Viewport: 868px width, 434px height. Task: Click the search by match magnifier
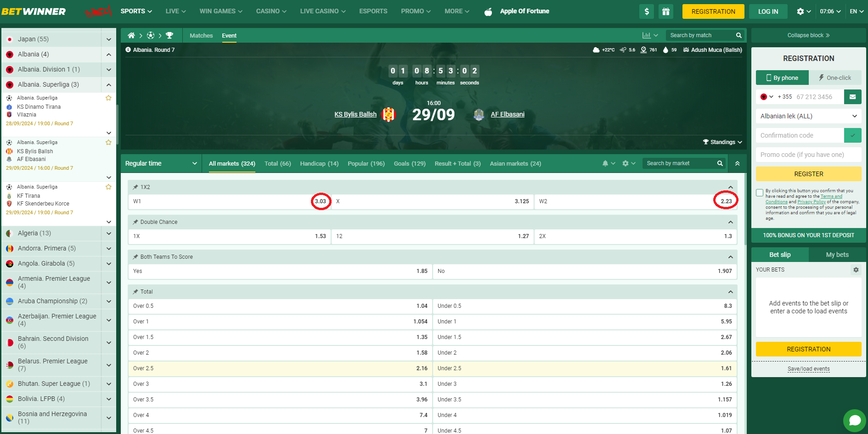739,35
